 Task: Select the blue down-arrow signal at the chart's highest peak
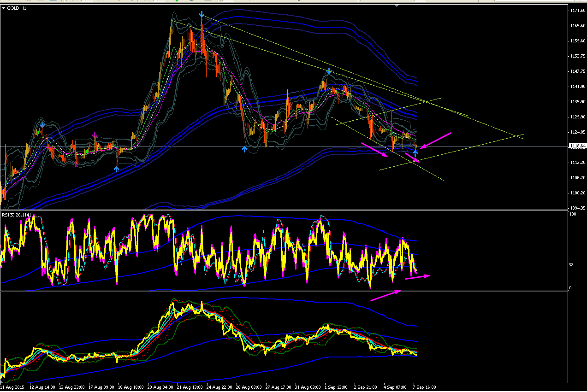[202, 14]
